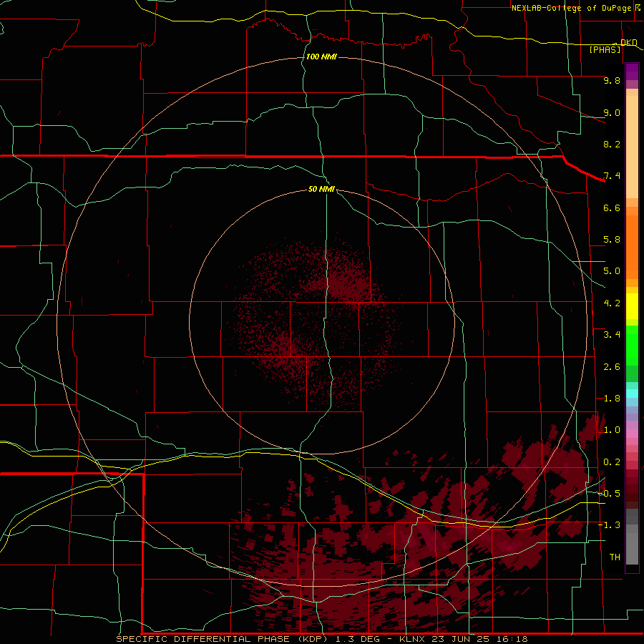The height and width of the screenshot is (644, 644).
Task: Click the 8.2 value on the color scale
Action: click(x=612, y=144)
